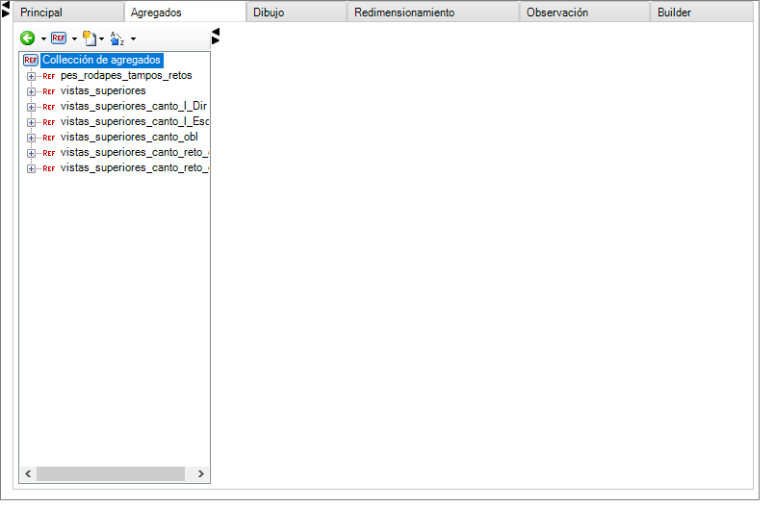Expand the vistas_superiores node
The width and height of the screenshot is (775, 532).
tap(31, 91)
